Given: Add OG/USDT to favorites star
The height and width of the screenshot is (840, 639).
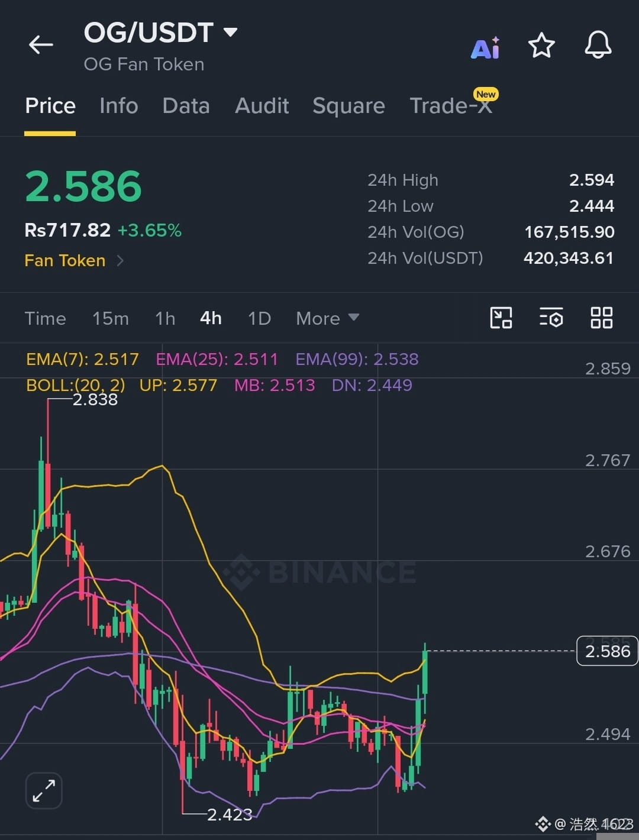Looking at the screenshot, I should [x=541, y=46].
